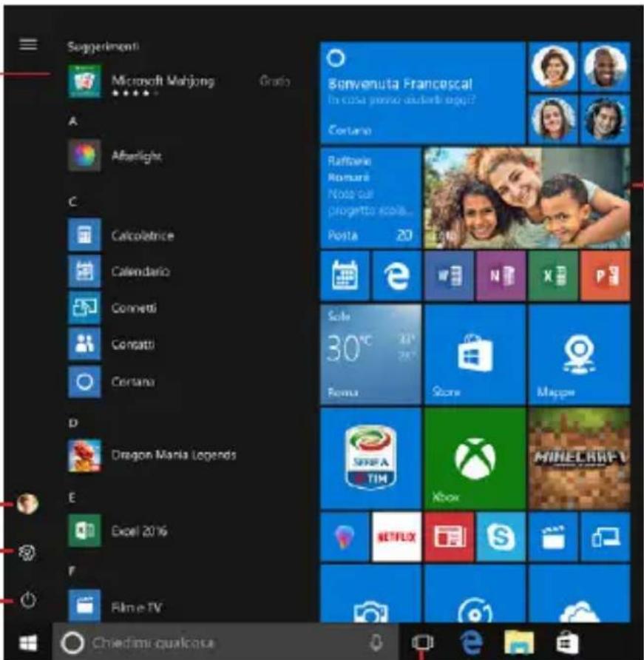Viewport: 644px width, 660px height.
Task: Launch the Minecraft tile
Action: pyautogui.click(x=578, y=457)
